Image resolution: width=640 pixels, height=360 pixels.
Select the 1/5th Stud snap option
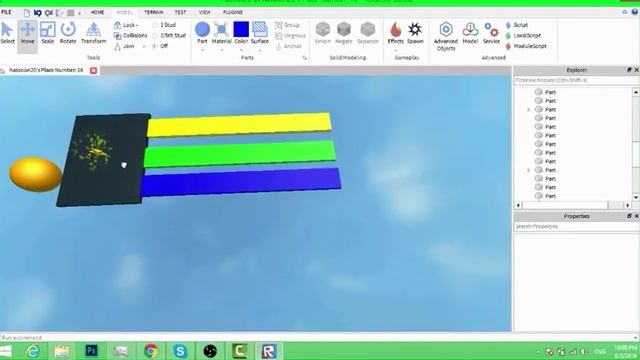click(169, 36)
